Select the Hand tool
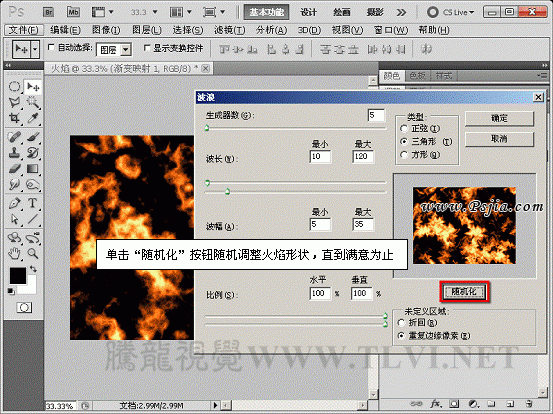The width and height of the screenshot is (553, 414). click(14, 253)
